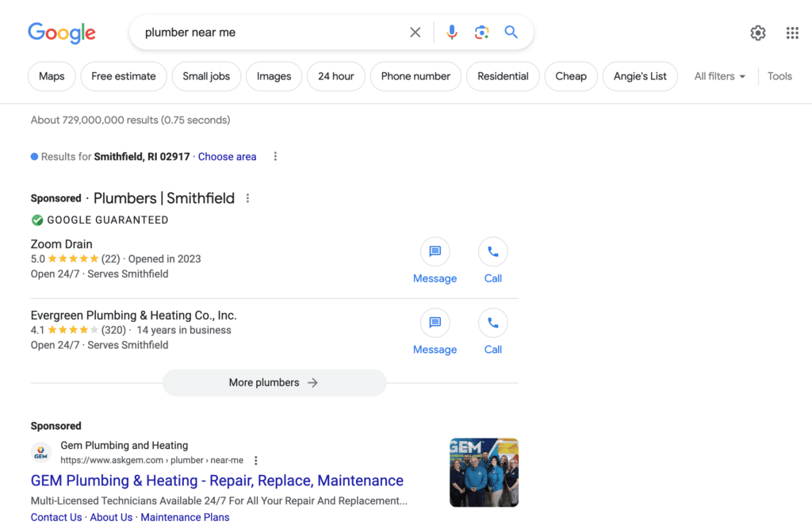812x525 pixels.
Task: Click the Google Guaranteed checkmark badge
Action: [36, 220]
